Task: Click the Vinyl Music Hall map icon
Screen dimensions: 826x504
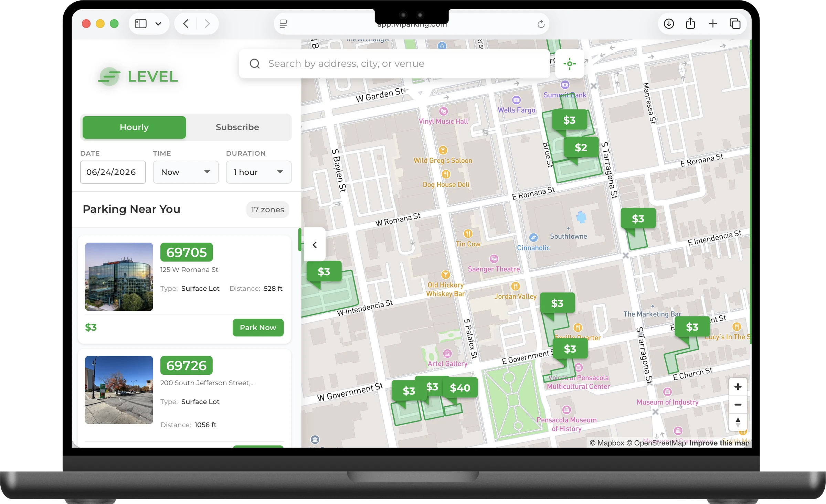Action: pos(444,111)
